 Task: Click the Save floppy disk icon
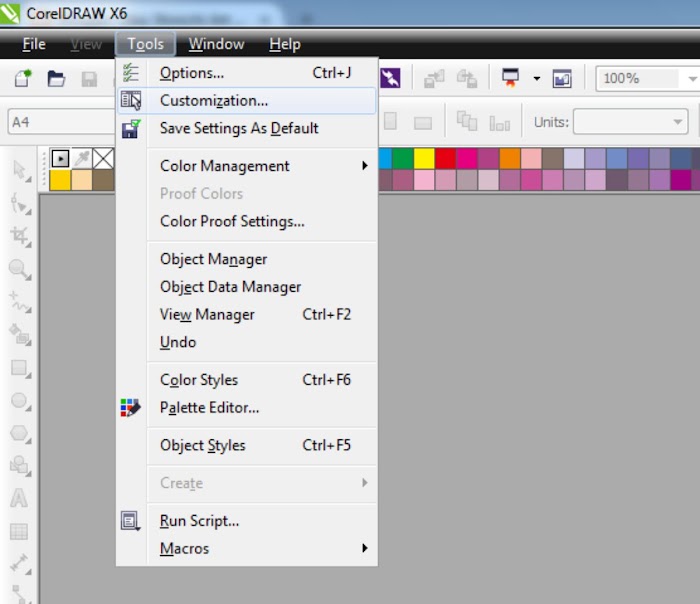point(89,79)
